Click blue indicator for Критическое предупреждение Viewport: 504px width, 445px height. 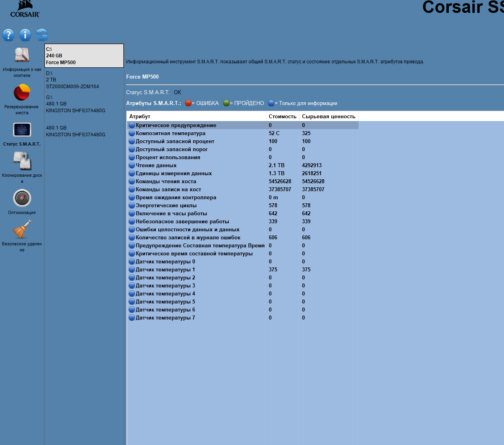(132, 125)
